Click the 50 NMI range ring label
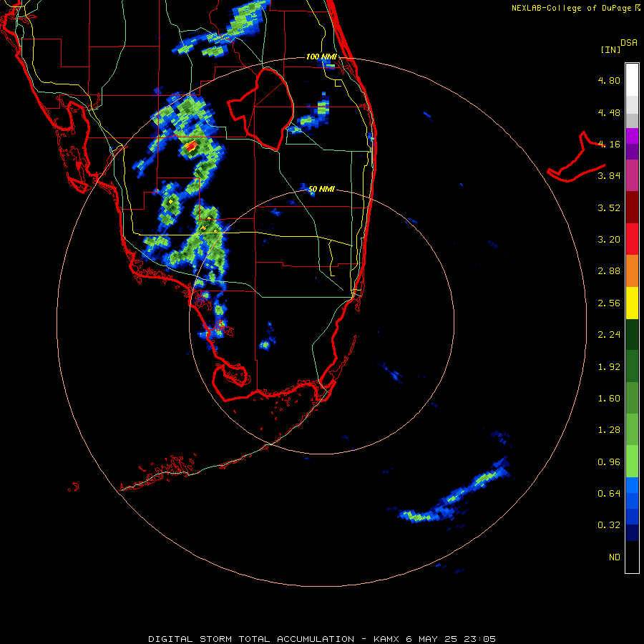This screenshot has height=644, width=644. click(321, 190)
